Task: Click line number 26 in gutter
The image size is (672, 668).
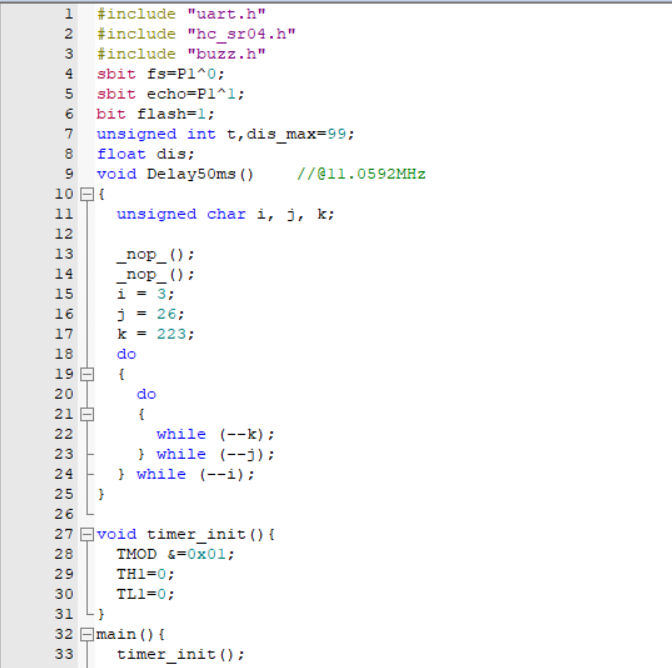Action: [64, 514]
